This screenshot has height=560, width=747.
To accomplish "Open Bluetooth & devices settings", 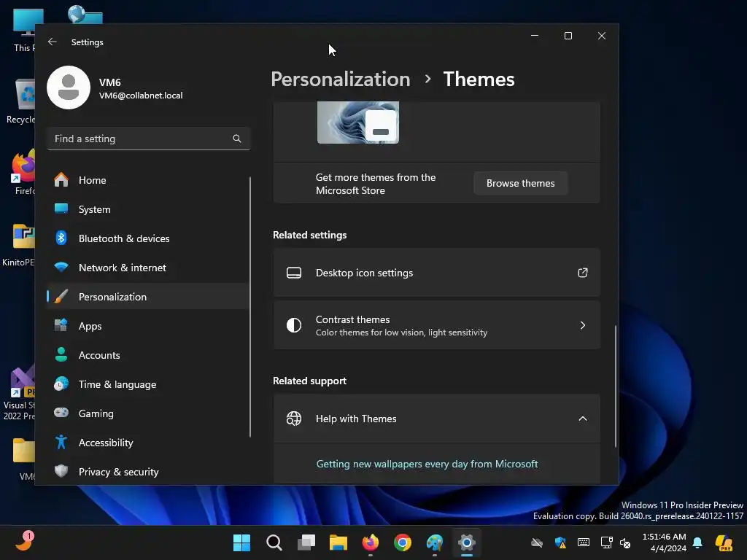I will (147, 238).
